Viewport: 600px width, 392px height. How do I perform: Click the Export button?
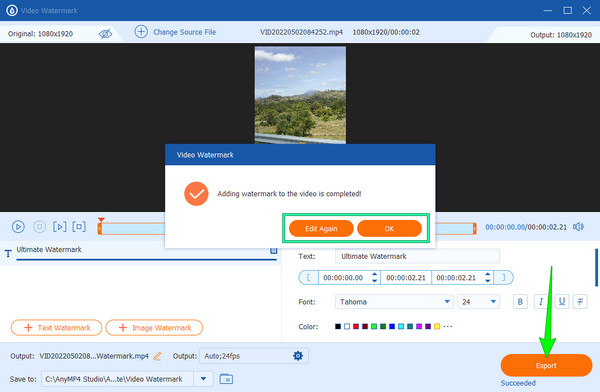[546, 365]
